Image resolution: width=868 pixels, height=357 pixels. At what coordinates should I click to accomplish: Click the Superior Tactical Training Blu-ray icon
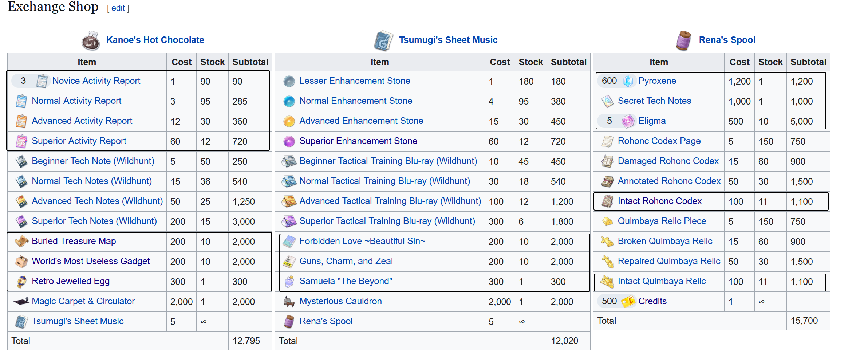[289, 221]
